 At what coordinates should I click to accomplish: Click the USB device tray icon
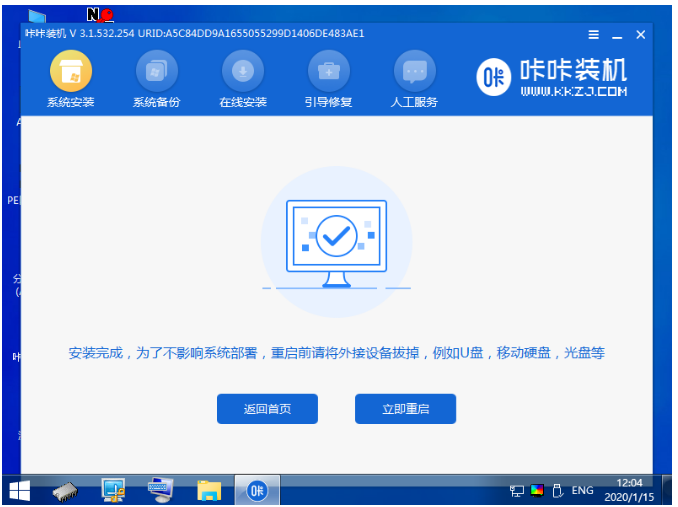[558, 490]
